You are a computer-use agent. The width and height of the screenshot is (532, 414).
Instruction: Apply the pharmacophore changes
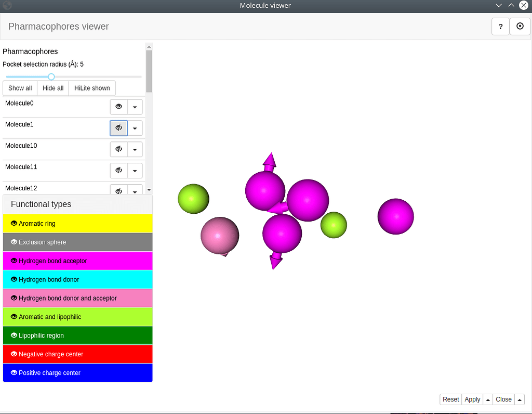[472, 399]
